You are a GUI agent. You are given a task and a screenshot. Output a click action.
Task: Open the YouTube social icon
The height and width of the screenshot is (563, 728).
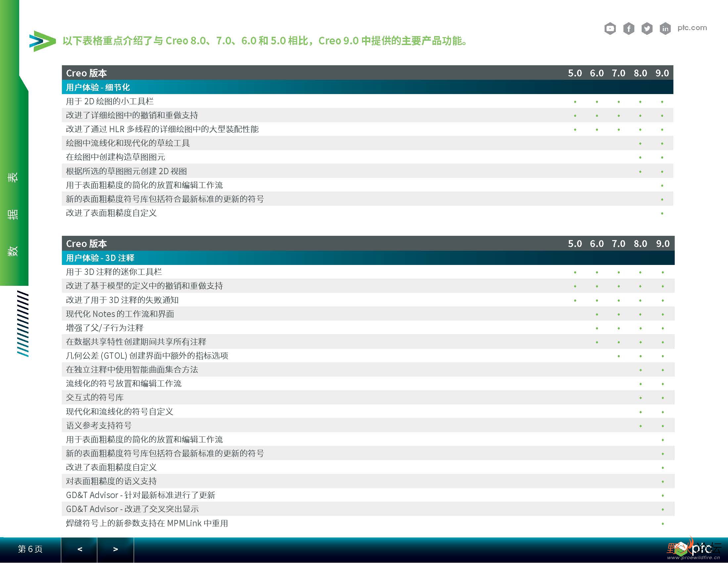610,28
